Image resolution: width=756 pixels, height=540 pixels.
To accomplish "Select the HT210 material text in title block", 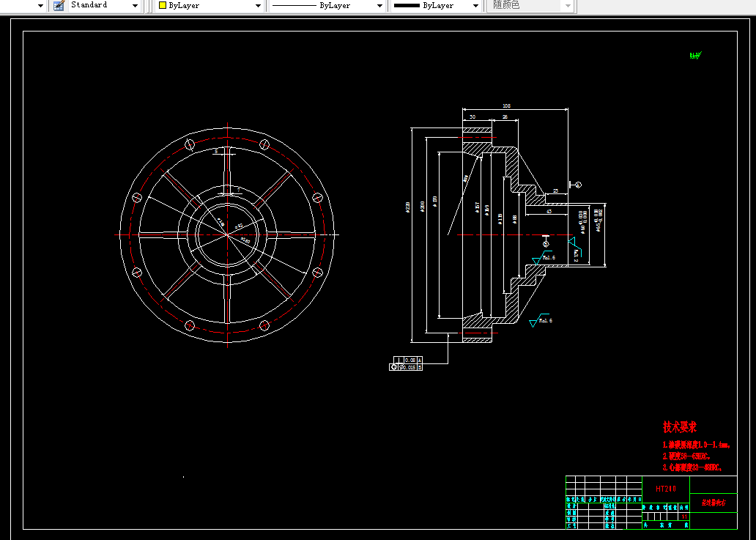I will tap(666, 488).
